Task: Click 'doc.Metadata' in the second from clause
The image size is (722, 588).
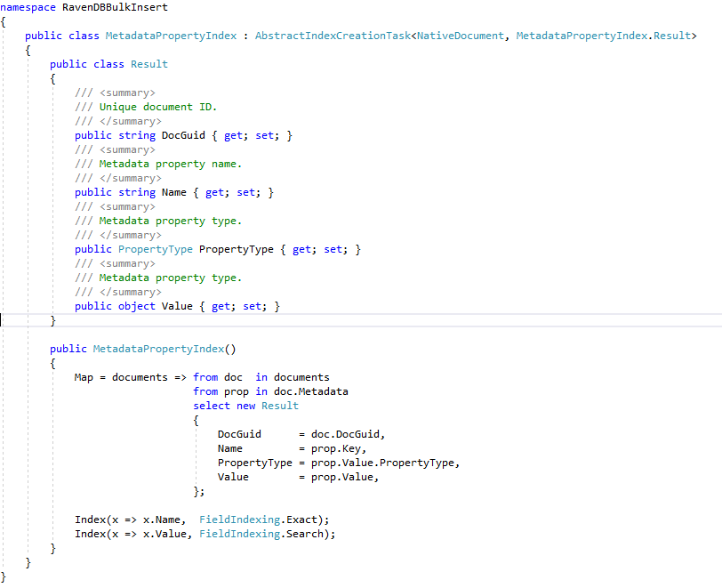Action: click(x=311, y=391)
